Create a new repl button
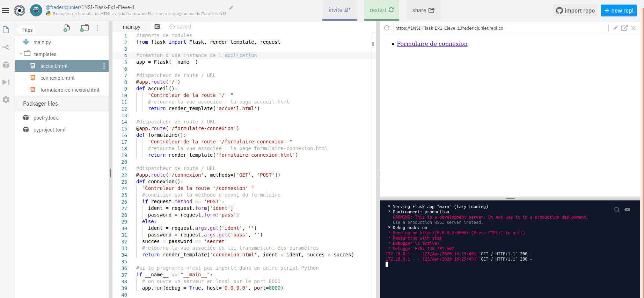Viewport: 644px width, 298px height. (619, 10)
